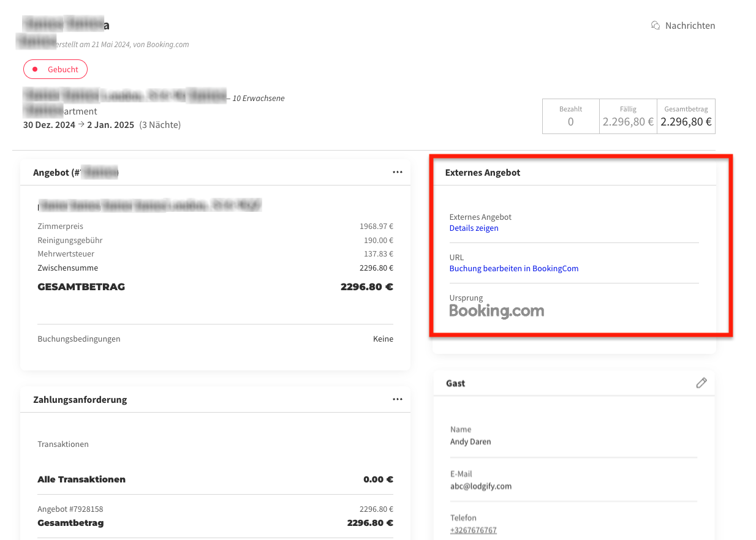Image resolution: width=756 pixels, height=540 pixels.
Task: Click the Booking.com logo under Ursprung
Action: [x=496, y=311]
